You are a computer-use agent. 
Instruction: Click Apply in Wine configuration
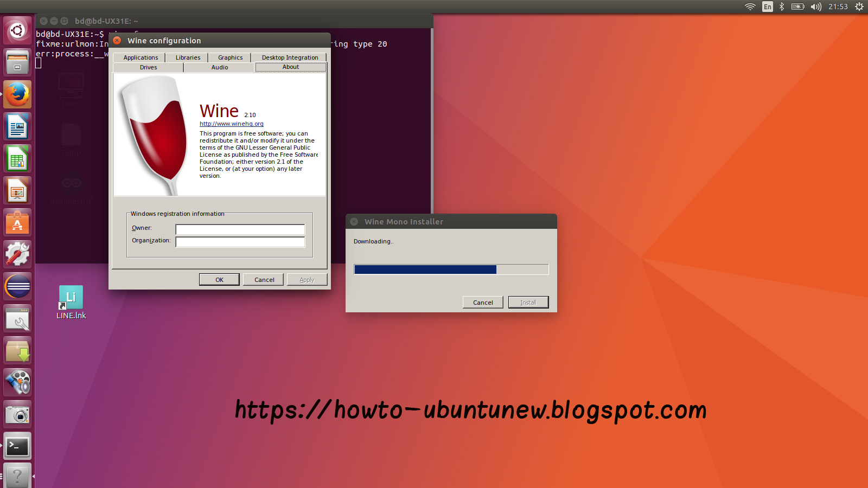click(x=307, y=280)
